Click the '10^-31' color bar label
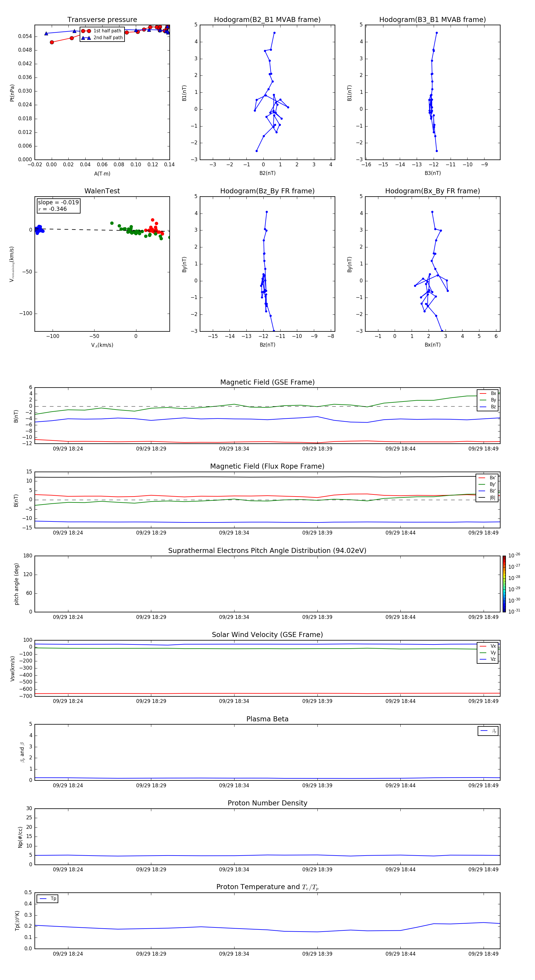 click(x=514, y=611)
